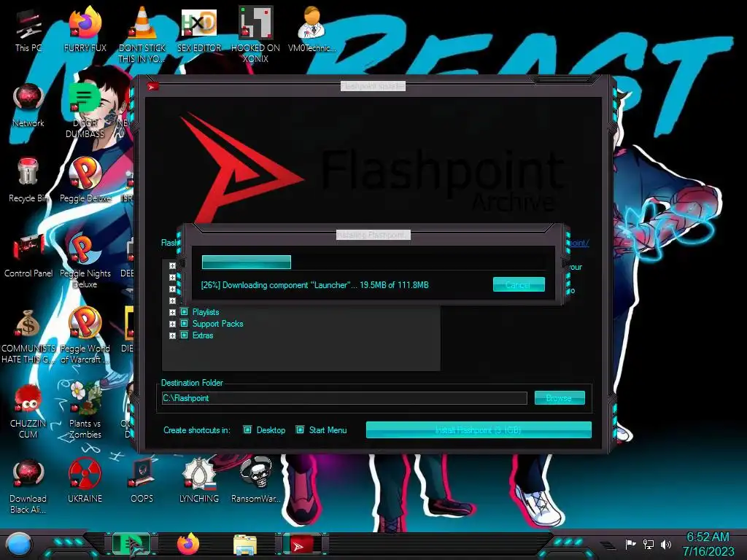Select the Support Packs tree item label
Screen dimensions: 747x560
tap(217, 324)
